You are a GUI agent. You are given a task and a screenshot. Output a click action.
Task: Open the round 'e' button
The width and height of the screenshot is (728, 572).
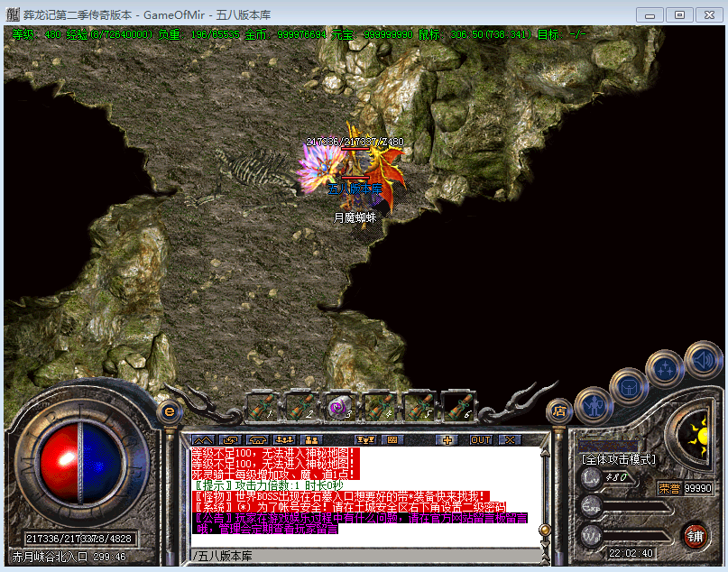pos(170,411)
